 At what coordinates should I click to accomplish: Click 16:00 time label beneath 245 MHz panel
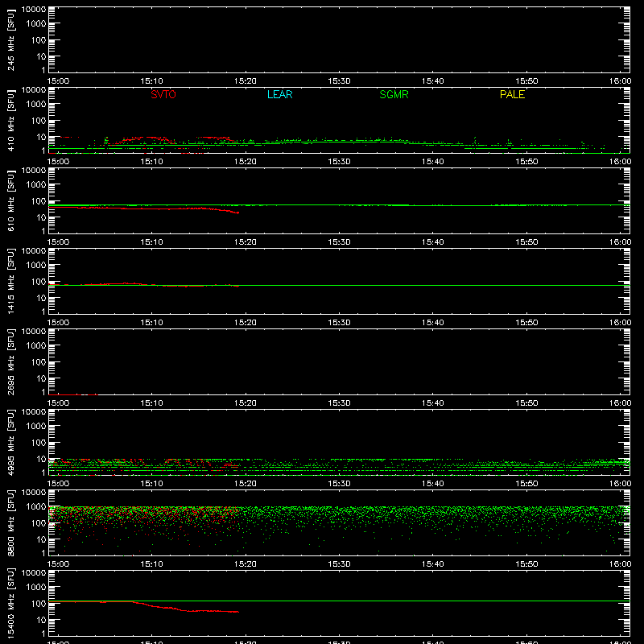point(620,81)
